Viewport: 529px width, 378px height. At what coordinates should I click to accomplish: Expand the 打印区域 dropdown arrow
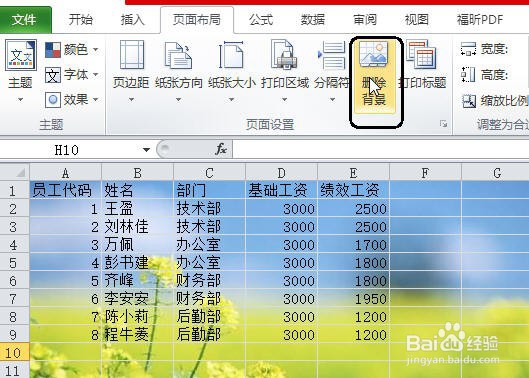point(284,100)
